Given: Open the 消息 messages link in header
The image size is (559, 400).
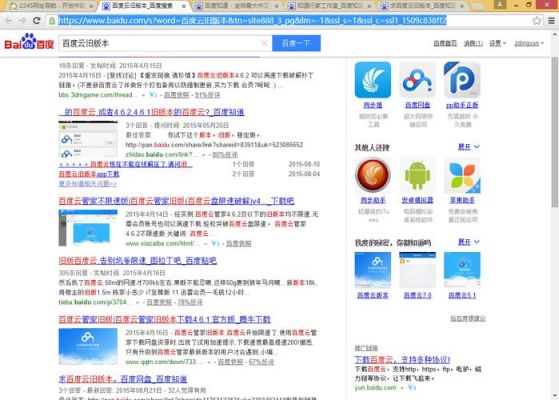Looking at the screenshot, I should pyautogui.click(x=473, y=43).
